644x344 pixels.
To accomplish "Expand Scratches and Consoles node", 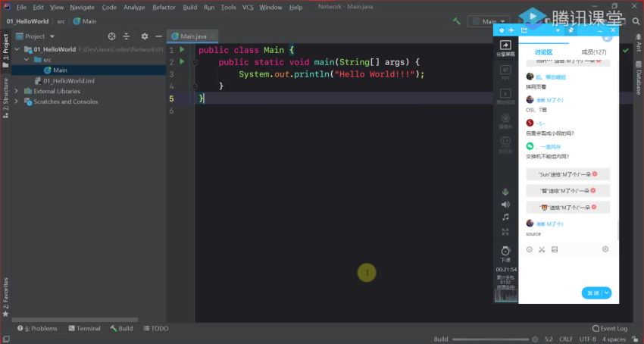I will pyautogui.click(x=17, y=102).
